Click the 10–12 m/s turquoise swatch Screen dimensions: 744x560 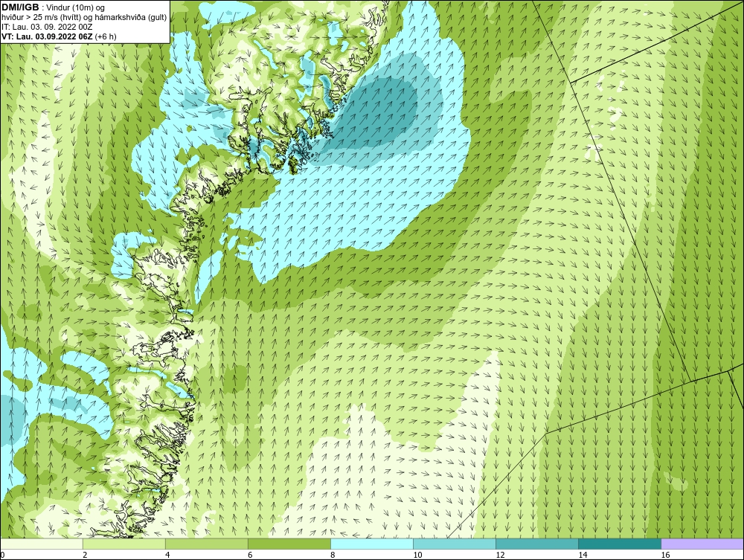[x=455, y=544]
